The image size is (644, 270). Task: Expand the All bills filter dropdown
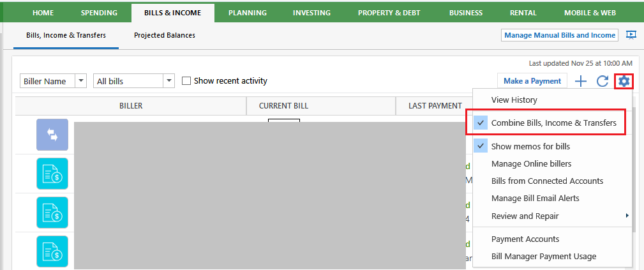[x=134, y=81]
